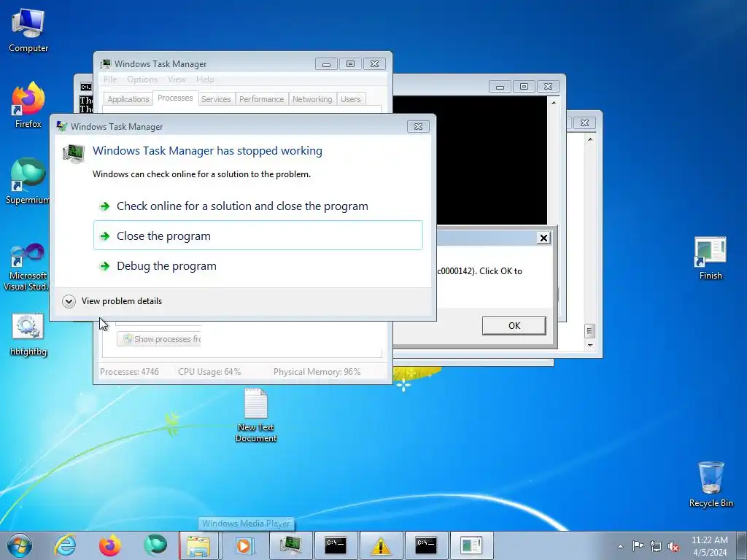This screenshot has width=747, height=560.
Task: Open the View menu in Task Manager
Action: tap(177, 79)
